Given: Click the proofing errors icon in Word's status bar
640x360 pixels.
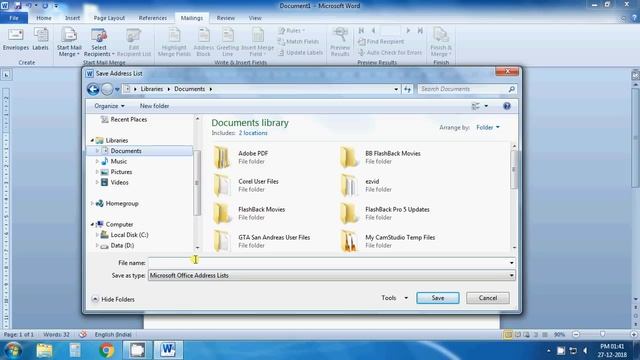Looking at the screenshot, I should (83, 334).
